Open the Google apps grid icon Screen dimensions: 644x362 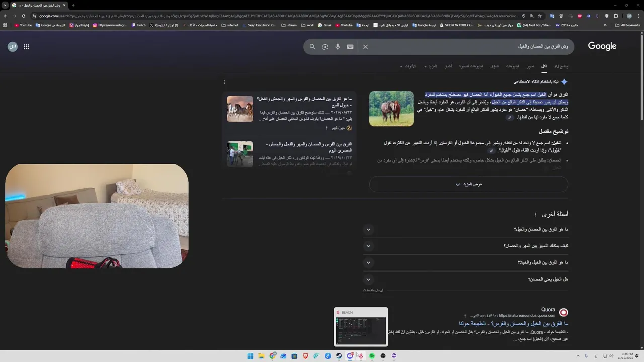click(x=26, y=47)
